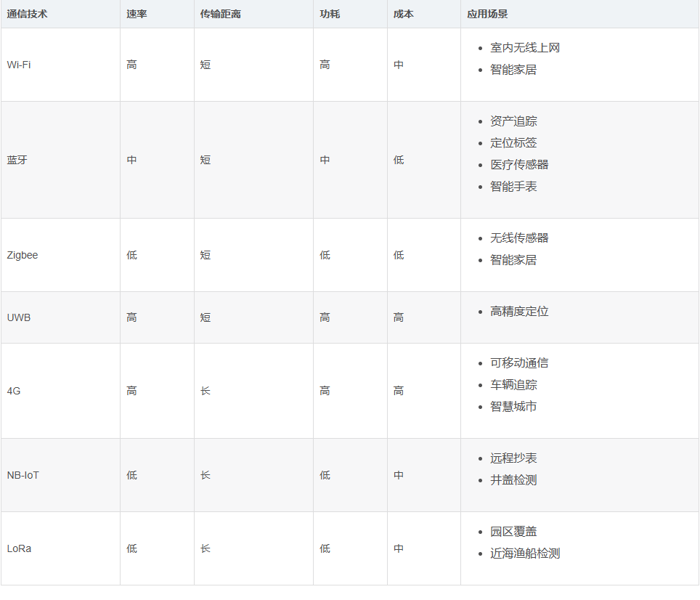700x600 pixels.
Task: Select the Wi-Fi technology name cell
Action: coord(19,65)
